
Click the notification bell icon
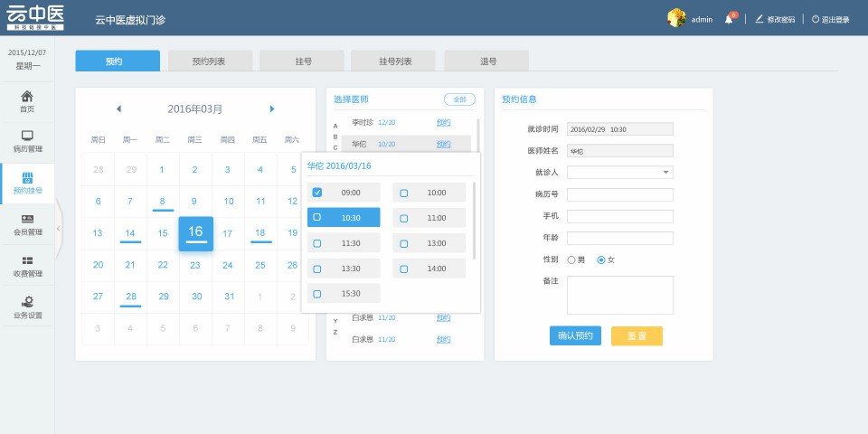tap(729, 19)
